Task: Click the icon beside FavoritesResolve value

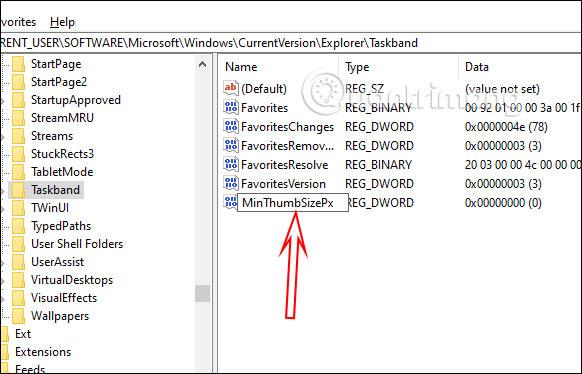Action: coord(230,164)
